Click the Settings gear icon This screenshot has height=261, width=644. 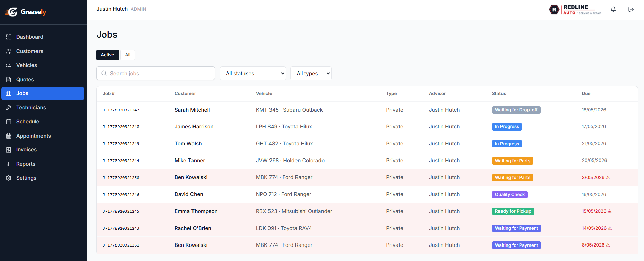pyautogui.click(x=9, y=178)
